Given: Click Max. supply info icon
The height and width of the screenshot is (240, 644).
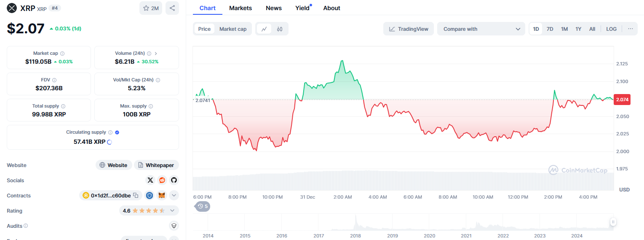Looking at the screenshot, I should click(x=151, y=106).
